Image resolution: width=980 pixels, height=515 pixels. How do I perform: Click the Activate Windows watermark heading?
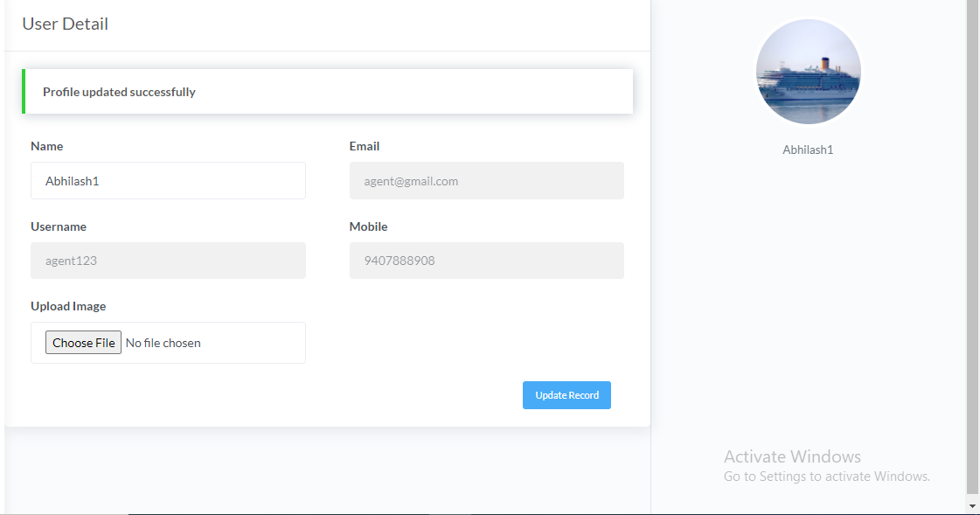coord(793,456)
